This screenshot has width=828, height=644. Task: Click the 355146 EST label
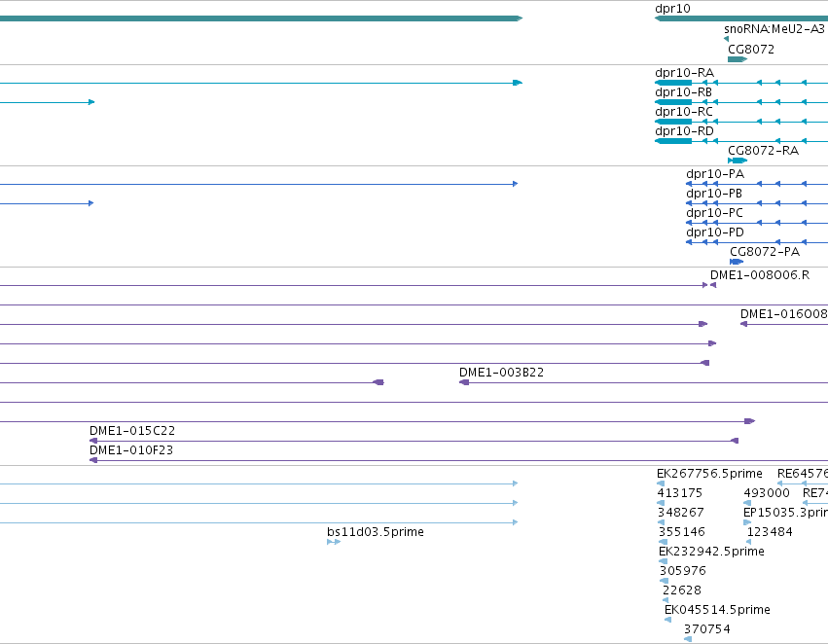(x=682, y=533)
